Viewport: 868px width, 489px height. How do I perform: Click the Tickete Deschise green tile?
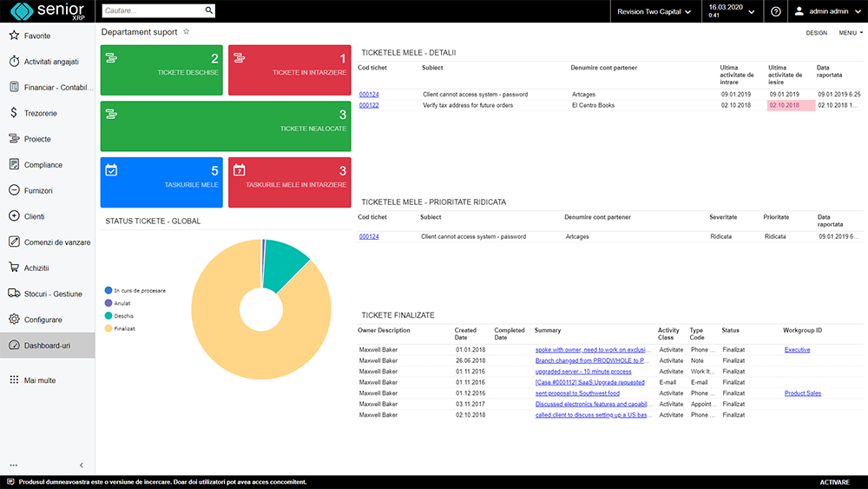(161, 70)
